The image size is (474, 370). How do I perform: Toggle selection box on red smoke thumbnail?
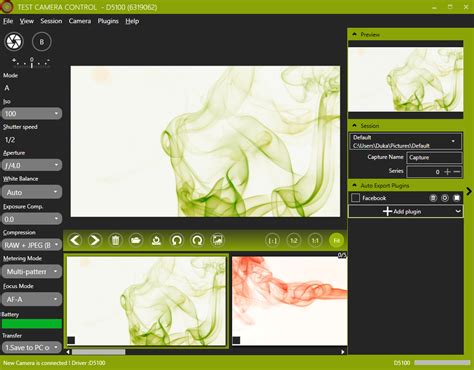(x=236, y=340)
